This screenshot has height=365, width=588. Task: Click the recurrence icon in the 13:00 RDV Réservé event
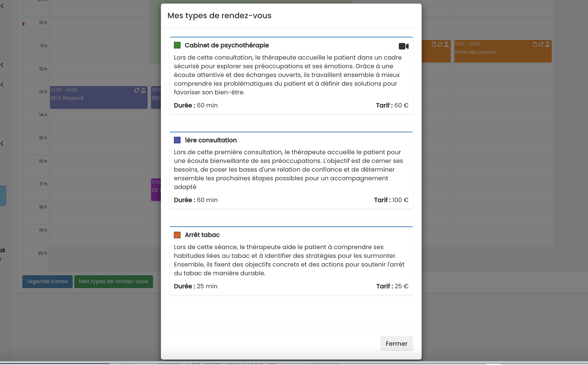pyautogui.click(x=137, y=90)
